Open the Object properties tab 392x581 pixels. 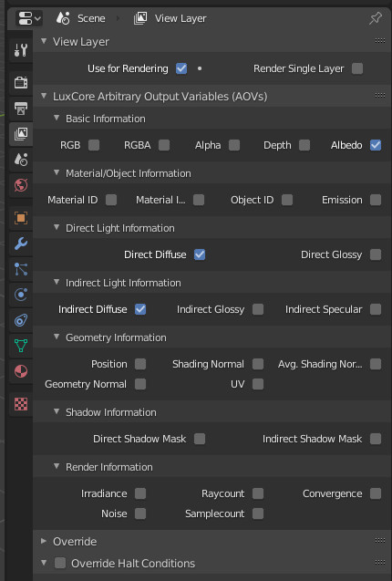pyautogui.click(x=21, y=218)
